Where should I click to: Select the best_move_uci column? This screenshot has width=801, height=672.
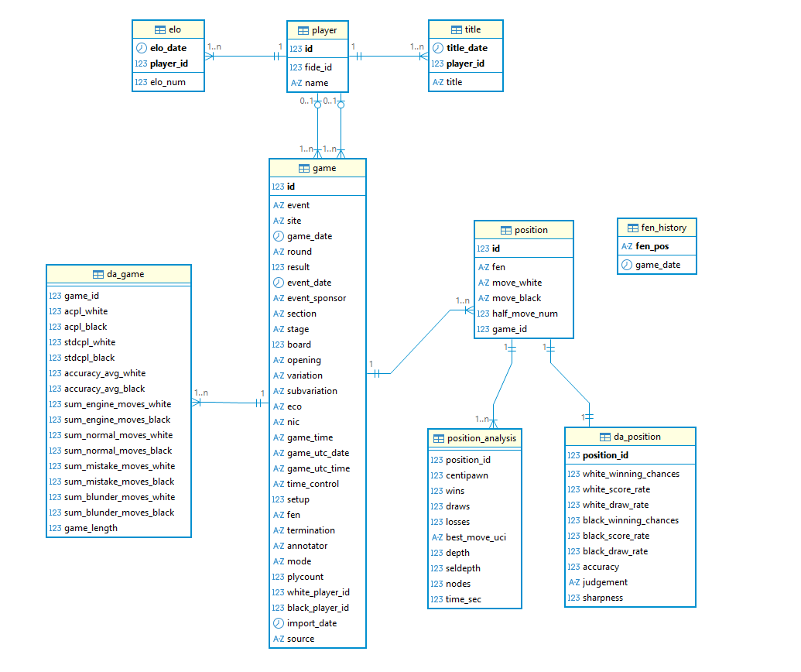click(x=475, y=537)
